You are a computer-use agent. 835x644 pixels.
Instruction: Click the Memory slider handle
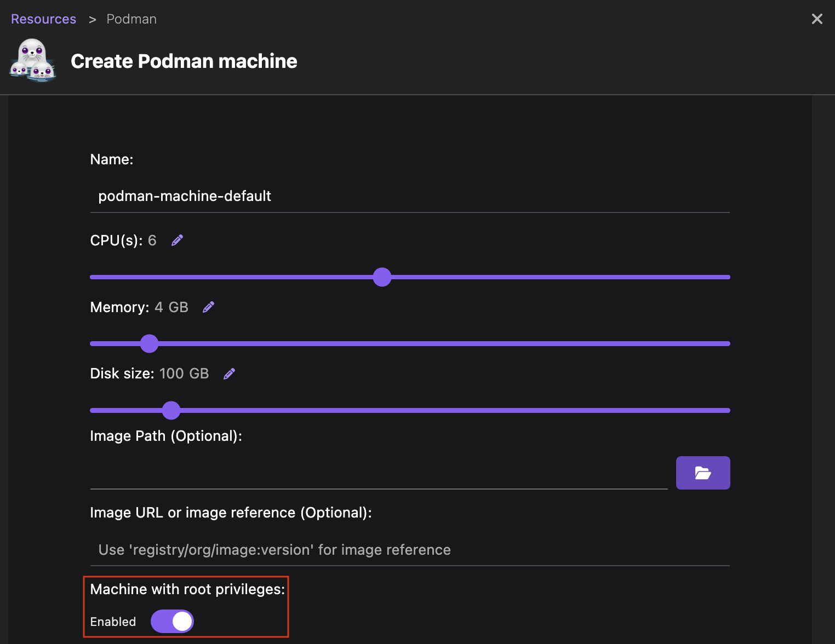coord(149,343)
